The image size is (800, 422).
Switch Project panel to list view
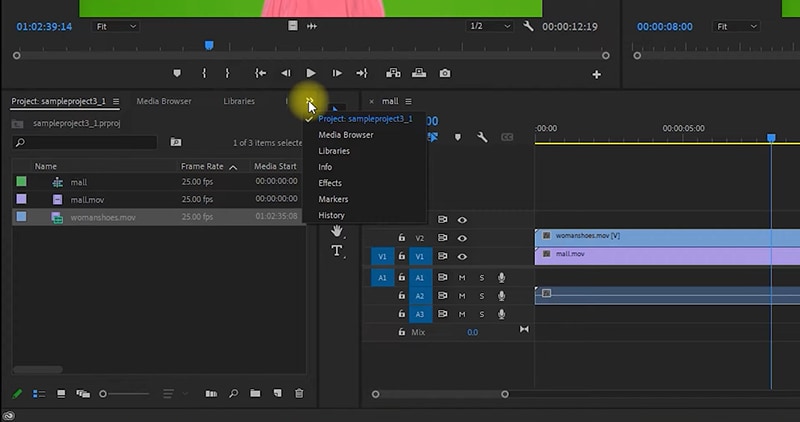[40, 394]
